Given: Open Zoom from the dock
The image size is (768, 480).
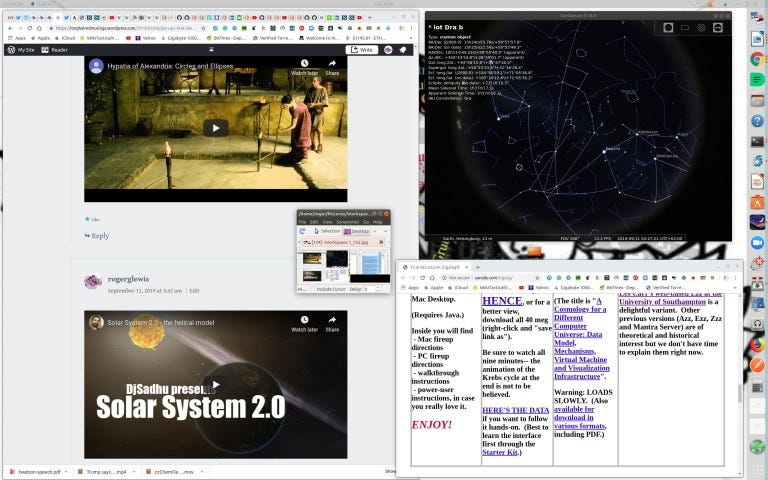Looking at the screenshot, I should click(x=757, y=242).
